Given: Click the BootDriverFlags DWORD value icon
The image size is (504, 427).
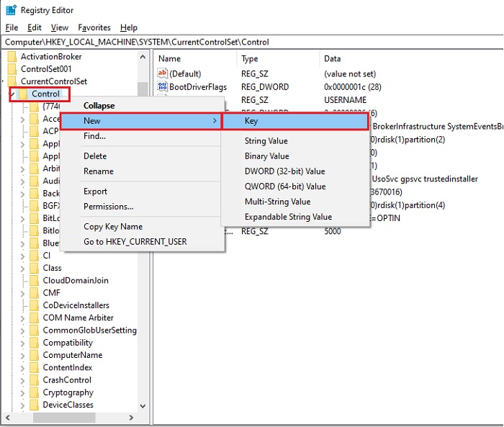Looking at the screenshot, I should coord(162,87).
